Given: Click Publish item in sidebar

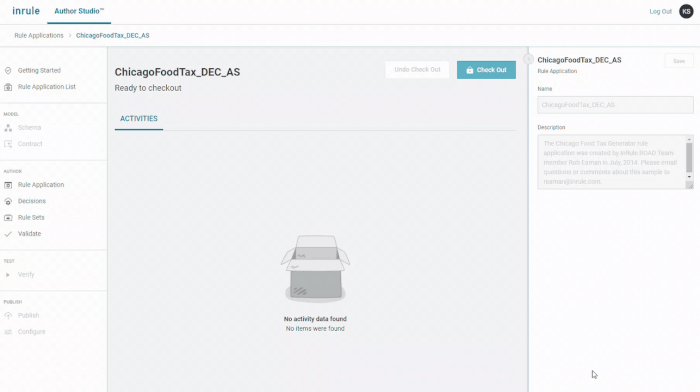Looking at the screenshot, I should pyautogui.click(x=29, y=316).
